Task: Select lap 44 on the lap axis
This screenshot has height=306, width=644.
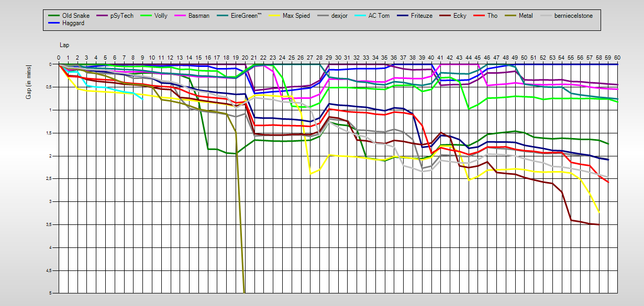Action: (x=469, y=57)
